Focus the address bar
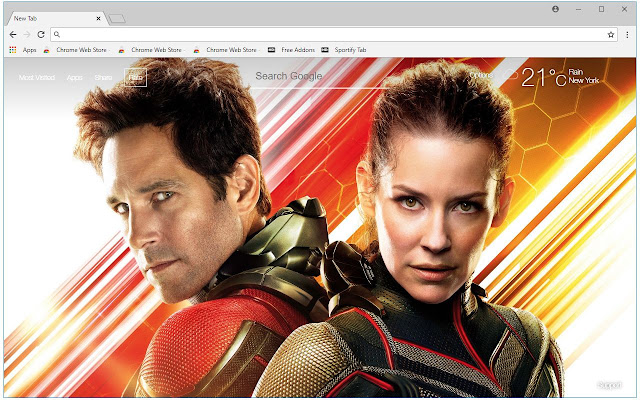 [x=334, y=35]
